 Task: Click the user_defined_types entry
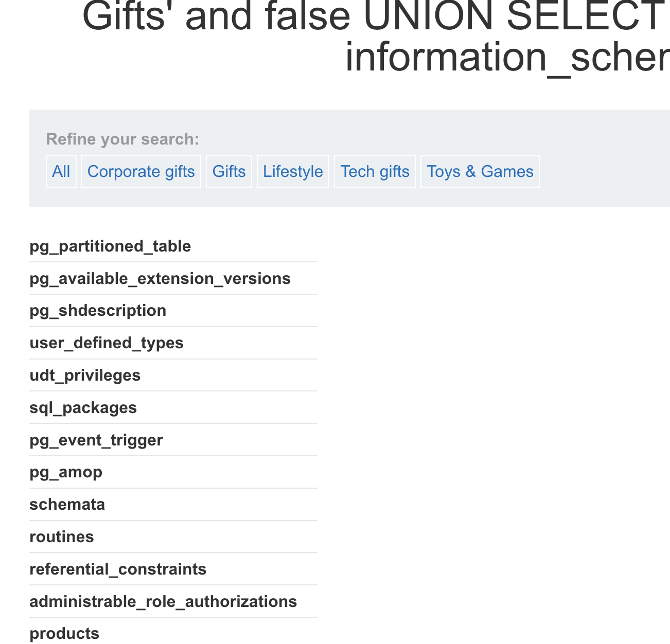[x=107, y=343]
